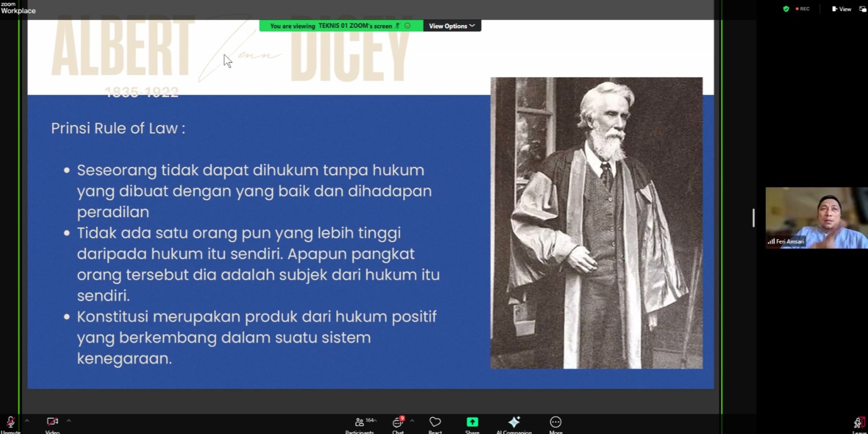Viewport: 868px width, 434px height.
Task: Turn on the video camera
Action: click(52, 423)
